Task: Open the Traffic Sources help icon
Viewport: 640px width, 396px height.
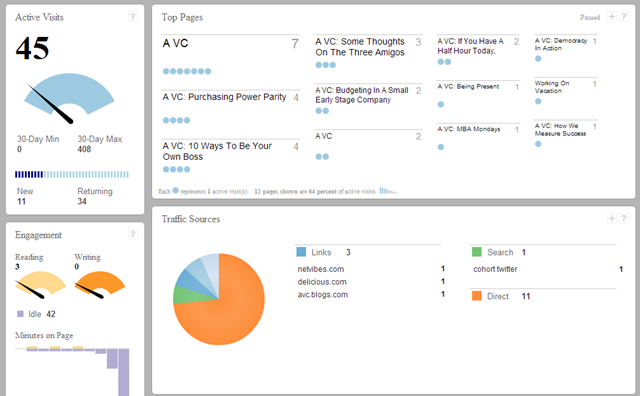Action: pyautogui.click(x=624, y=218)
